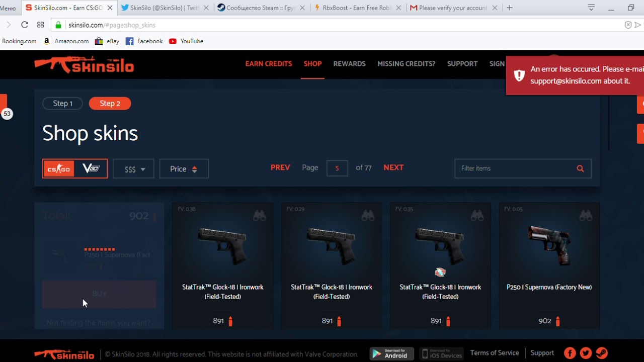Select P250 Supernova skin image
The image size is (644, 362).
point(549,245)
